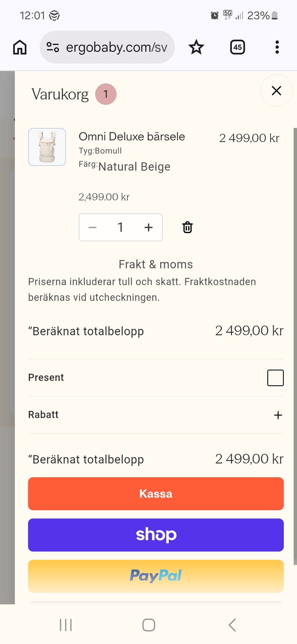Open the Omni Deluxe bärsele product thumbnail
Viewport: 297px width, 644px height.
click(x=47, y=147)
